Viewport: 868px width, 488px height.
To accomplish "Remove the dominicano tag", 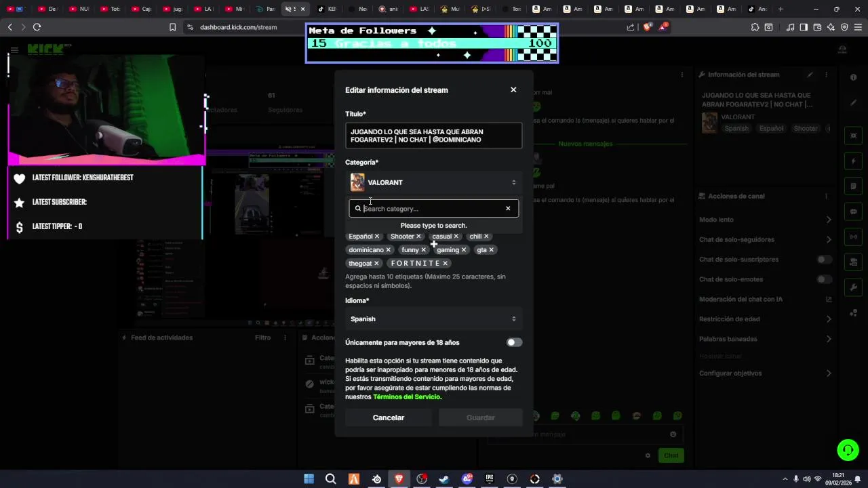I will (388, 250).
